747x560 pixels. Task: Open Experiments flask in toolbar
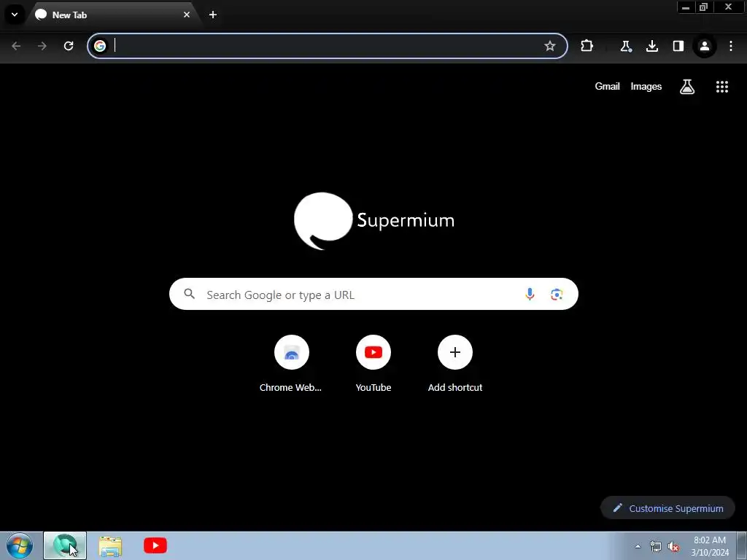(625, 46)
